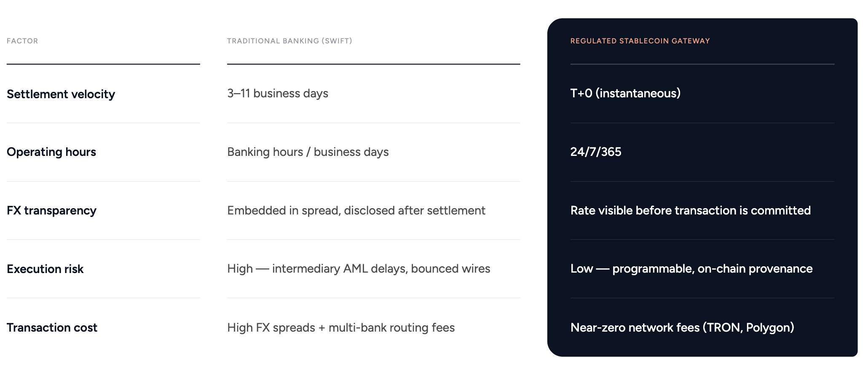The width and height of the screenshot is (868, 375).
Task: Select the Traditional Banking (SWIFT) header
Action: [x=289, y=41]
